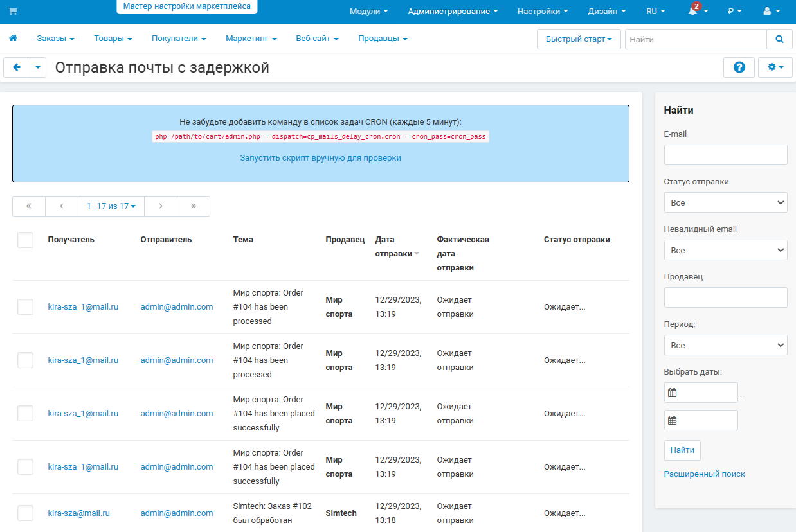Toggle the select-all checkbox in table header
This screenshot has width=796, height=532.
(x=25, y=240)
